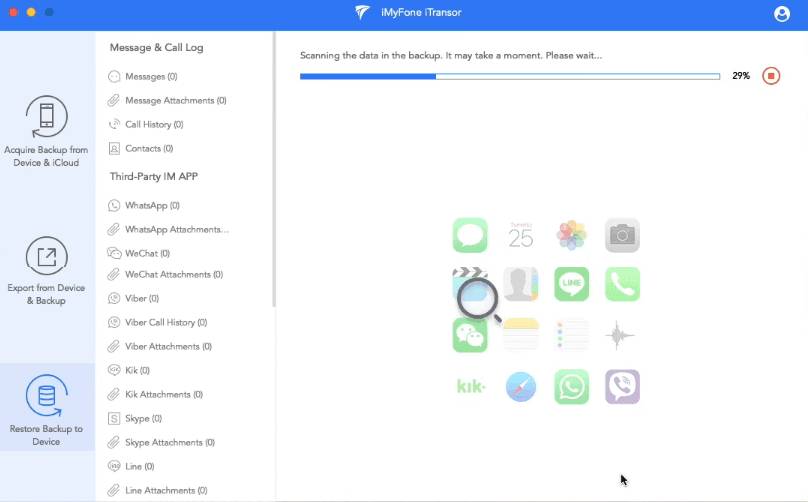Click the iMyFone iTransor title text
Screen dimensions: 808x502
[421, 12]
